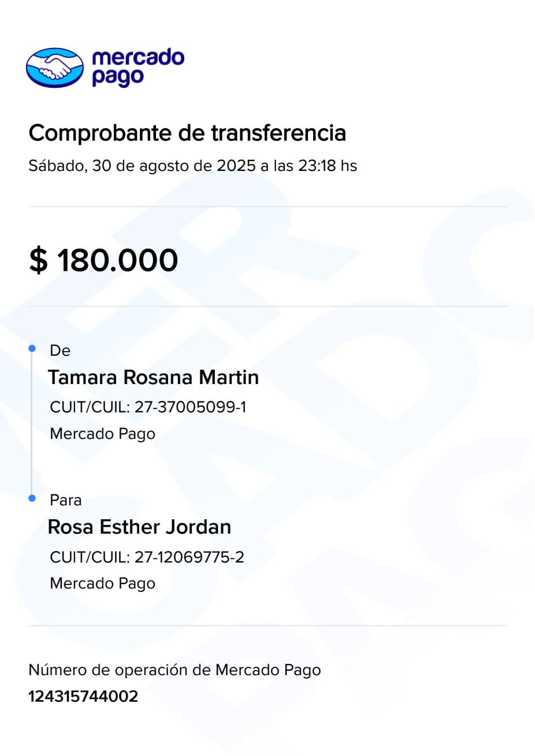This screenshot has height=756, width=535.
Task: Click the vertical line linking sender and recipient
Action: (x=32, y=424)
